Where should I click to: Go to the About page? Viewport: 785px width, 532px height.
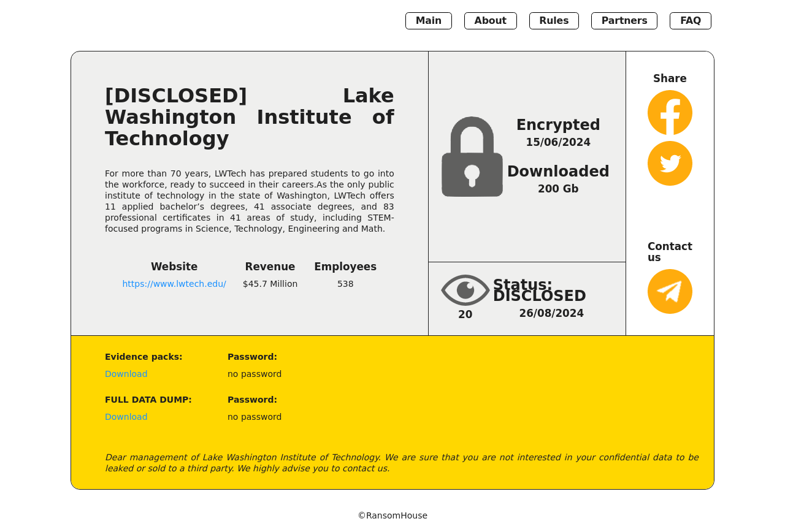(x=491, y=21)
